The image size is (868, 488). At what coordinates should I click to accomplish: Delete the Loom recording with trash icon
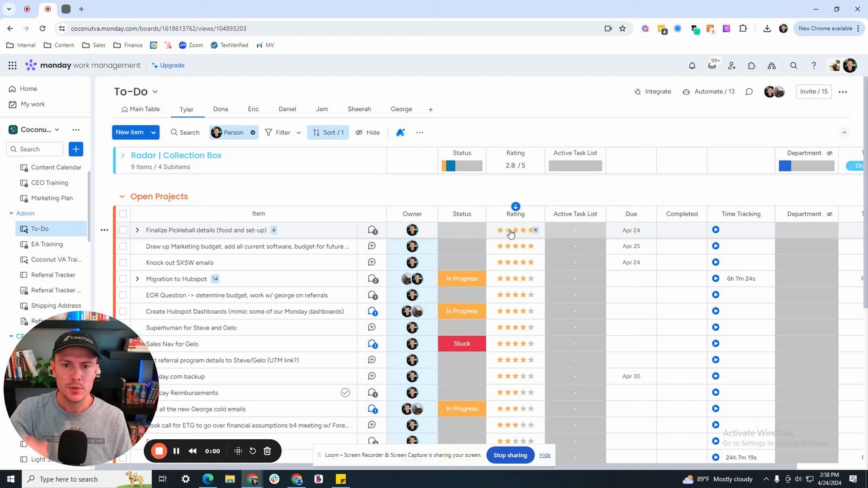pos(267,451)
